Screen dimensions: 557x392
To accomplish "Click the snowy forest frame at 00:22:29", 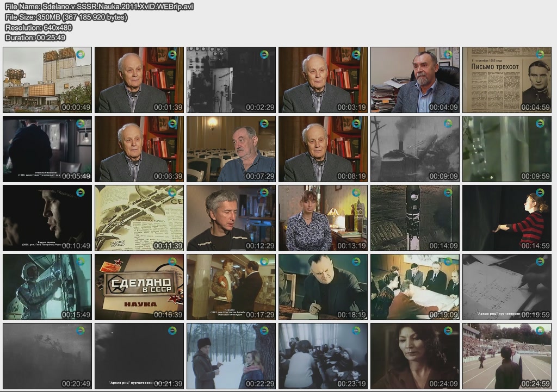I will click(231, 356).
